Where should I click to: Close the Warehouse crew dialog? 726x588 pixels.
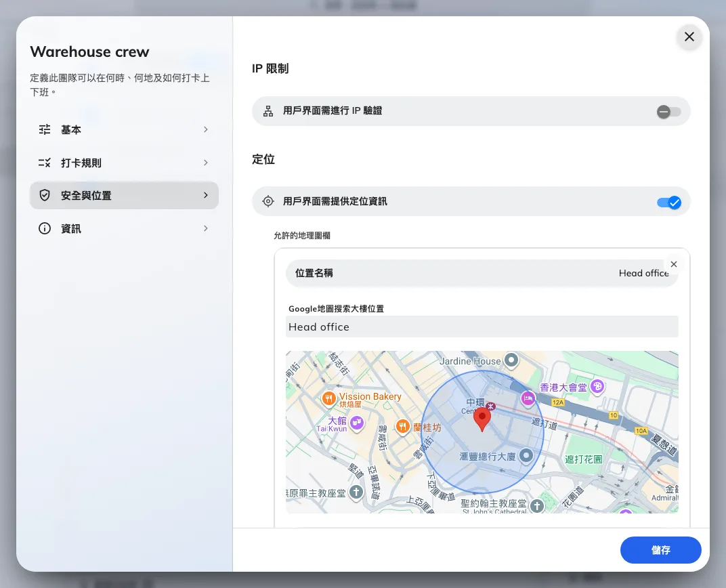tap(689, 37)
